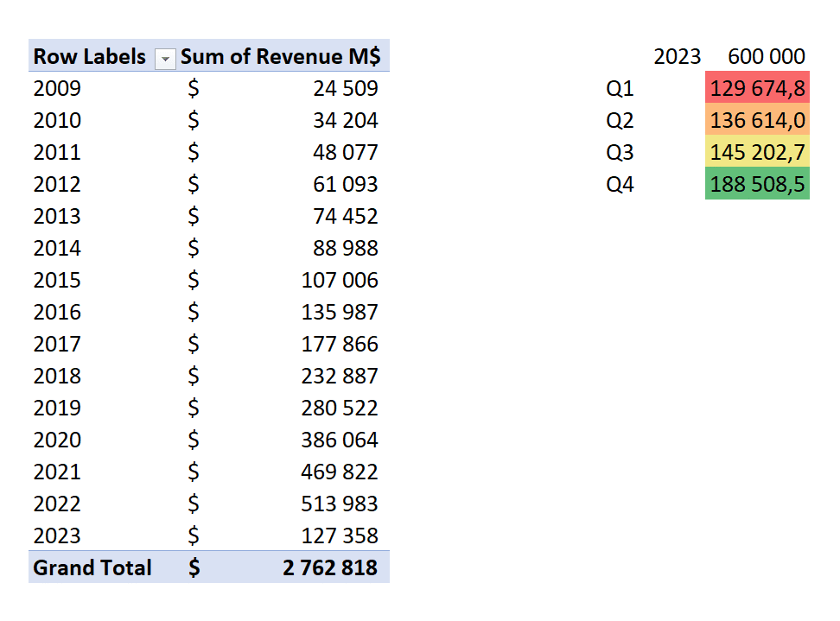Screen dimensions: 840x621
Task: Select the 2015 row label
Action: [x=57, y=280]
